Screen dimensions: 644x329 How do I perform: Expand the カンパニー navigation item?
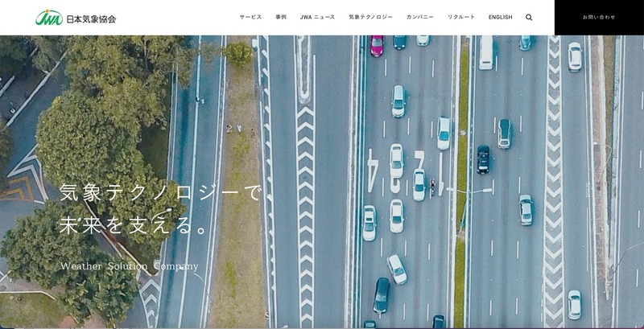click(419, 17)
